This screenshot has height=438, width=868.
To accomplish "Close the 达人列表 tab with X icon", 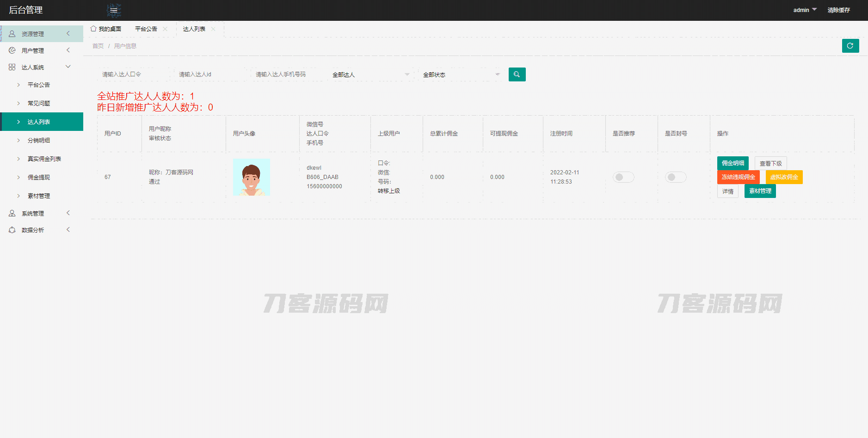I will pyautogui.click(x=213, y=29).
